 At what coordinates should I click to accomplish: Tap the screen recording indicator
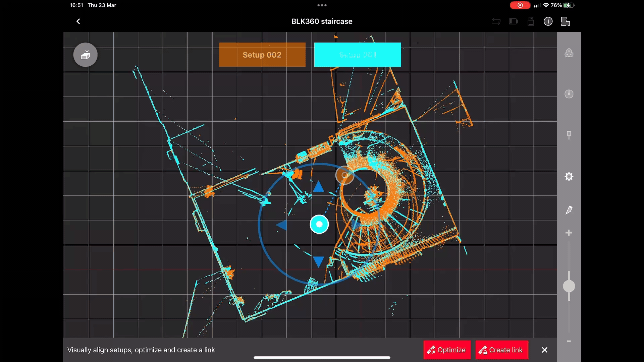520,5
